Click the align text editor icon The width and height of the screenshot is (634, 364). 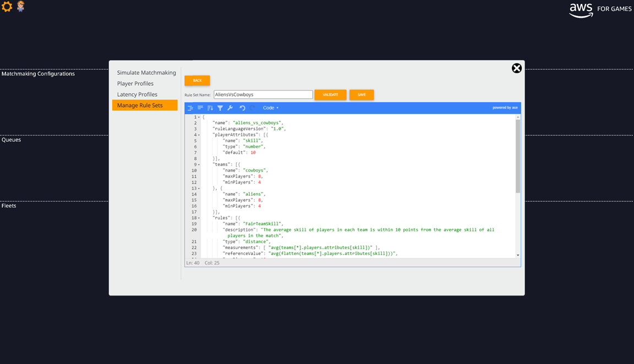200,108
